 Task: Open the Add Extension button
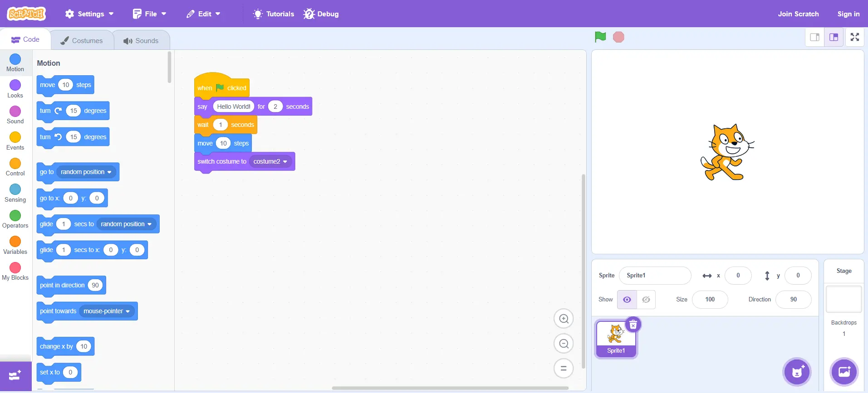coord(15,375)
